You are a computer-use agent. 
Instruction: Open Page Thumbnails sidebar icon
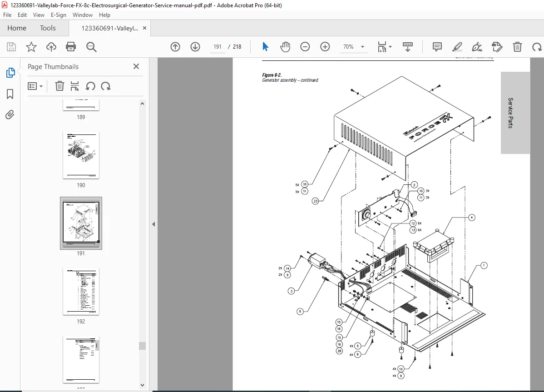coord(10,73)
